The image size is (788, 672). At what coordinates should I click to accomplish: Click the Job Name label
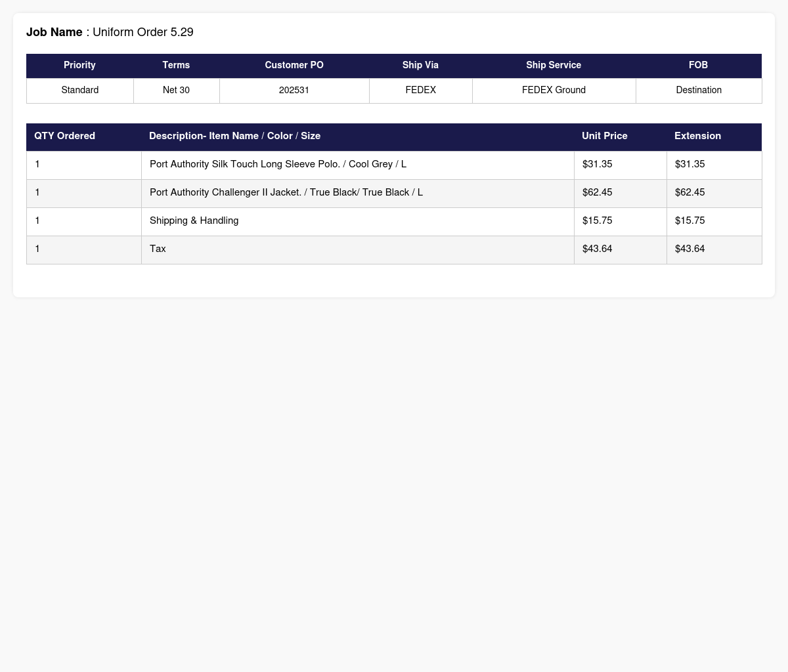(55, 32)
